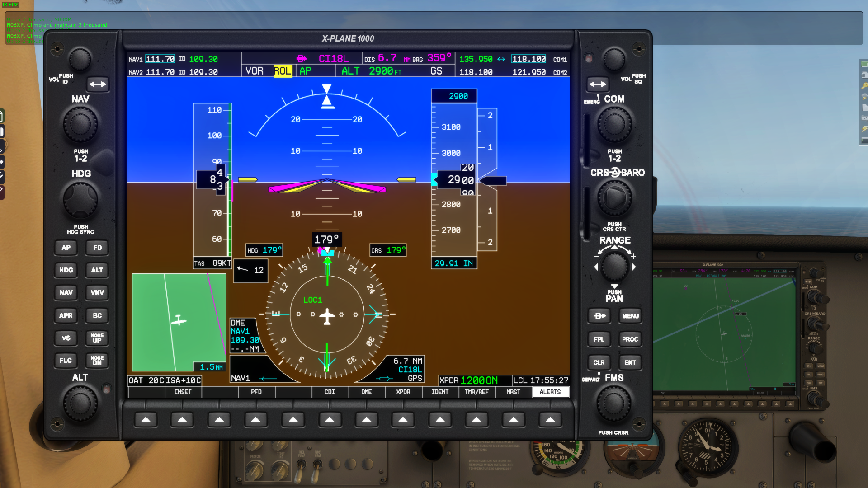Screen dimensions: 868x488
Task: Click the NAV1 111.70 active frequency box
Action: (160, 59)
